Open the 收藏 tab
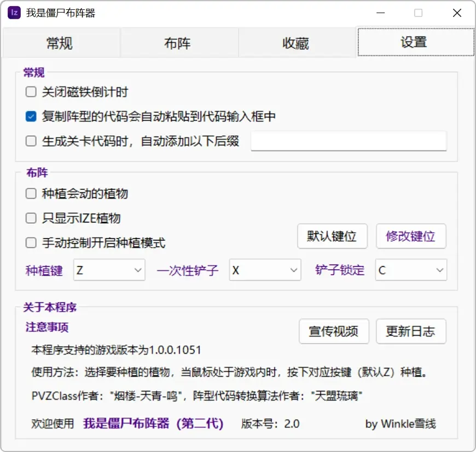476x452 pixels. tap(297, 43)
